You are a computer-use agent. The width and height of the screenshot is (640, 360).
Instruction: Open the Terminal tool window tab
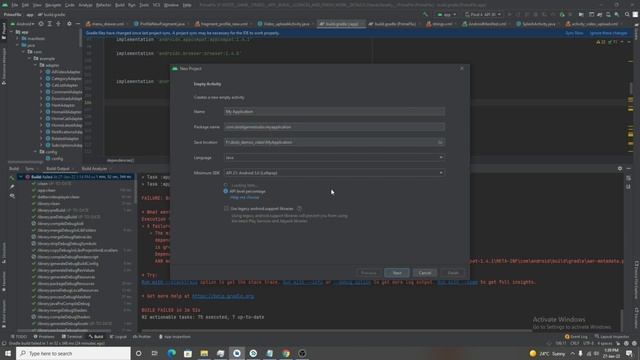tap(72, 337)
